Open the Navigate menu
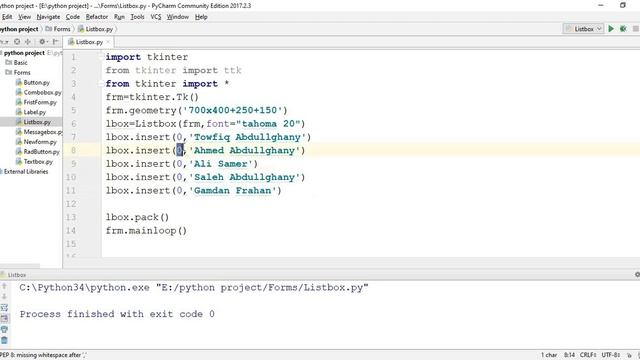 (48, 17)
